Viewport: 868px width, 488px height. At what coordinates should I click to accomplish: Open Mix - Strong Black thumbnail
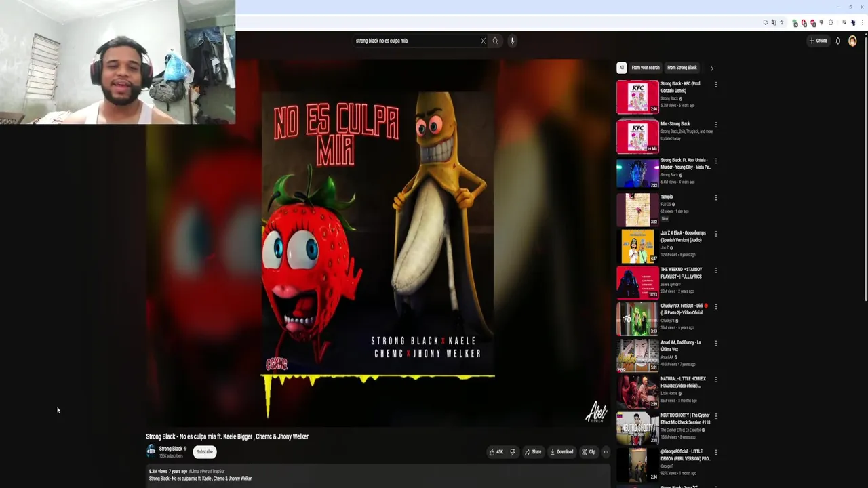[x=637, y=136]
